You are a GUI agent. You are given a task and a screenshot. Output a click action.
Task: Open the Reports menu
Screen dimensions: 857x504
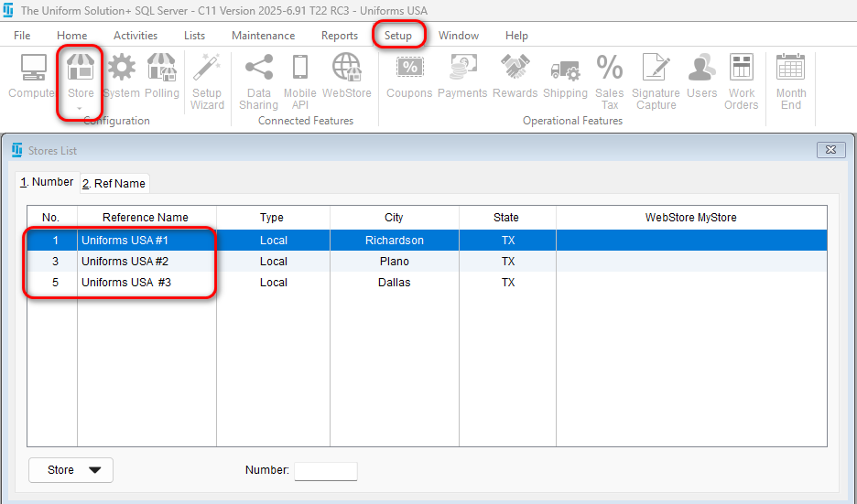tap(340, 36)
